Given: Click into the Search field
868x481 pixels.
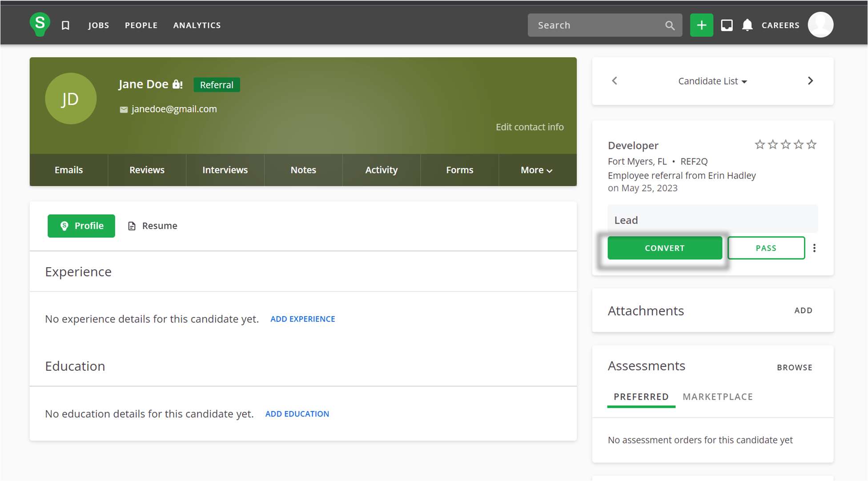Looking at the screenshot, I should (x=596, y=25).
